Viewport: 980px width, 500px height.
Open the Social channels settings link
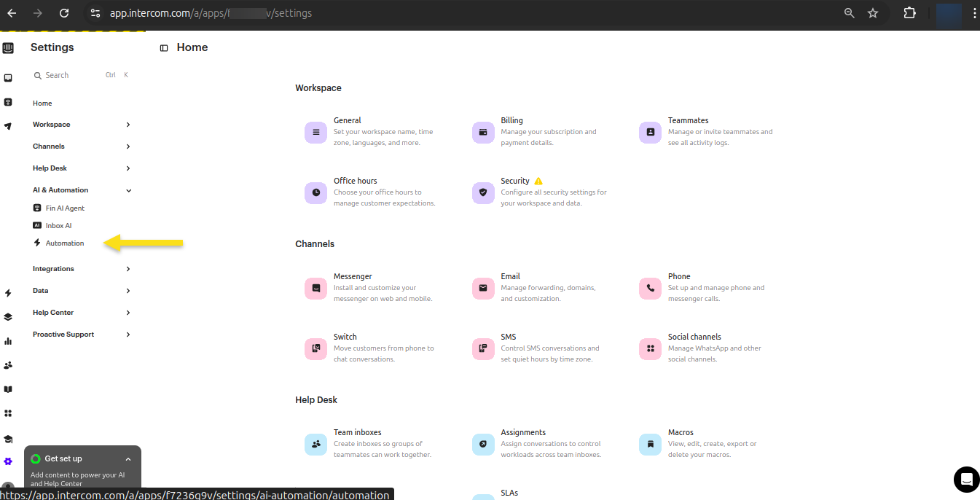694,337
